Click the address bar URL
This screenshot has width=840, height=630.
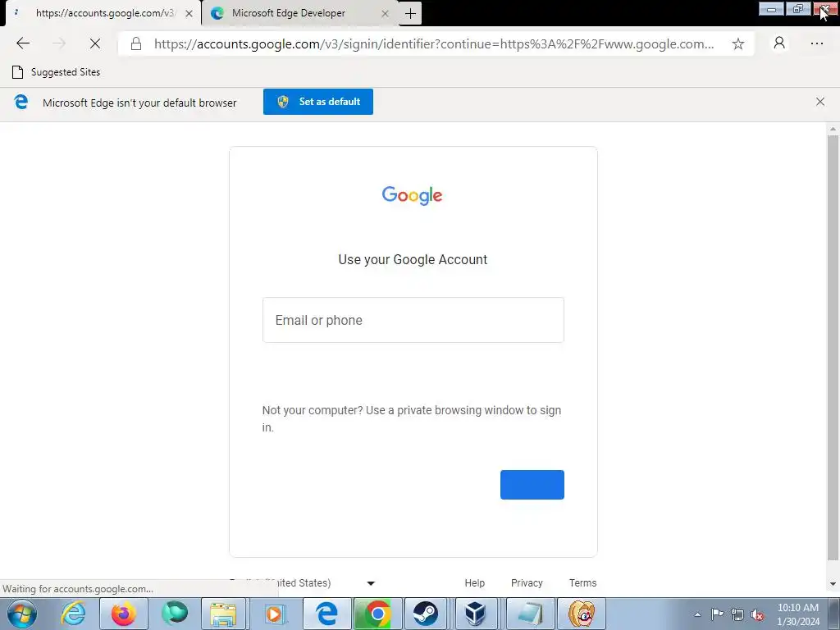coord(434,44)
